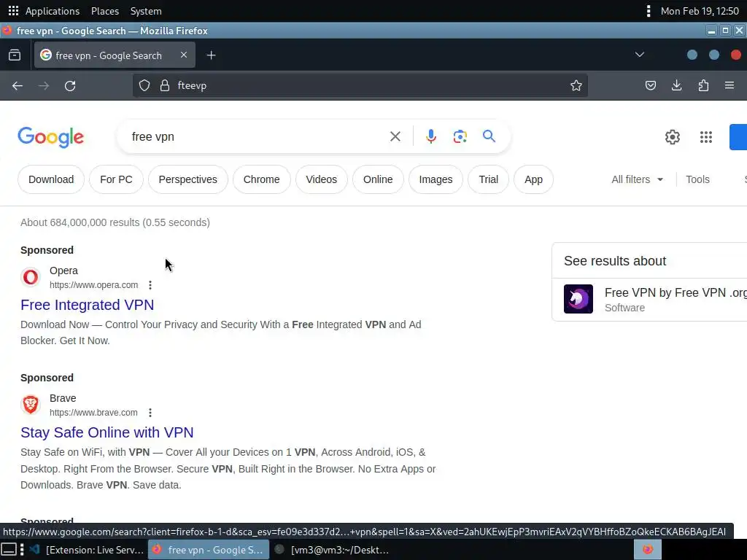Viewport: 747px width, 560px height.
Task: Select the Videos filter chip
Action: tap(321, 179)
